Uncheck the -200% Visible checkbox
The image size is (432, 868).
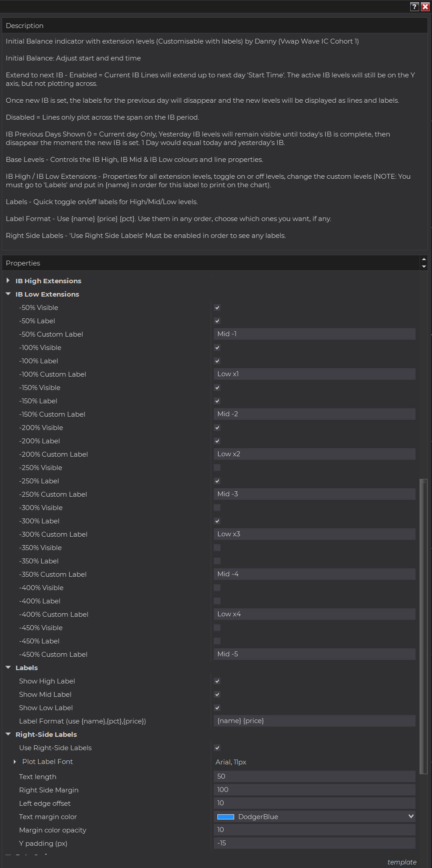(217, 427)
